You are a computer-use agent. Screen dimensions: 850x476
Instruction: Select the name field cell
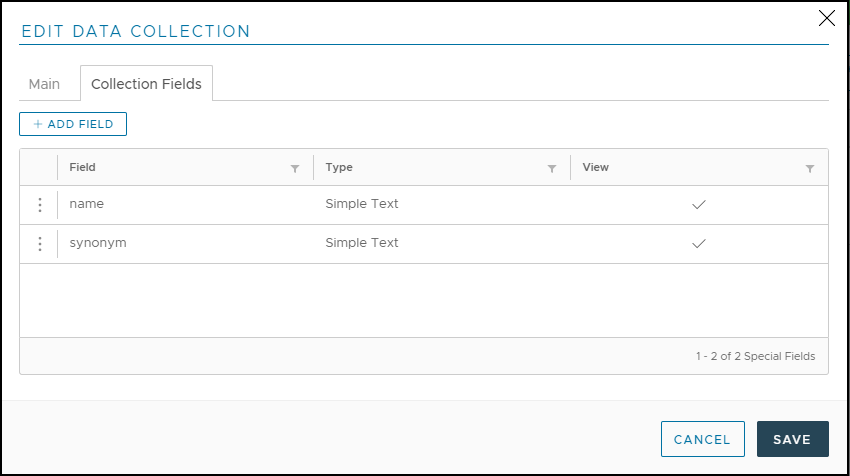coord(185,204)
